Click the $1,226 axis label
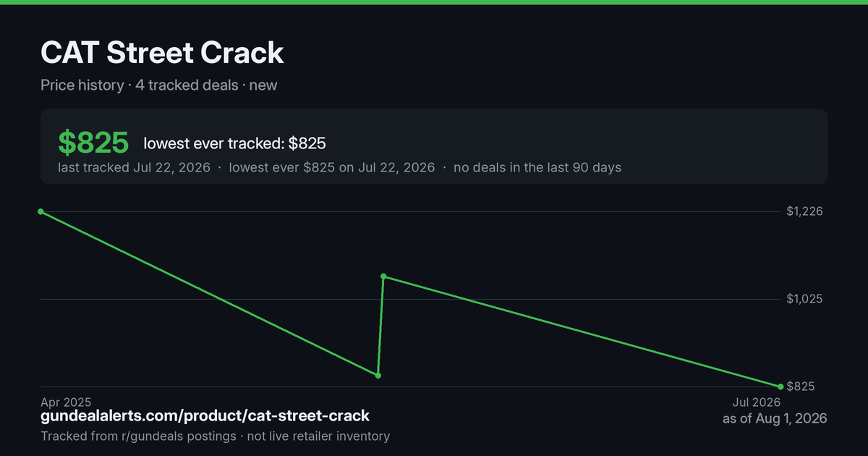The width and height of the screenshot is (868, 456). (804, 211)
